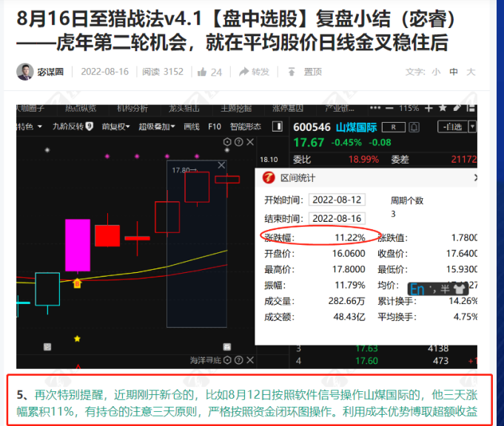Open the 产业链 tab
This screenshot has width=504, height=426.
pyautogui.click(x=340, y=108)
